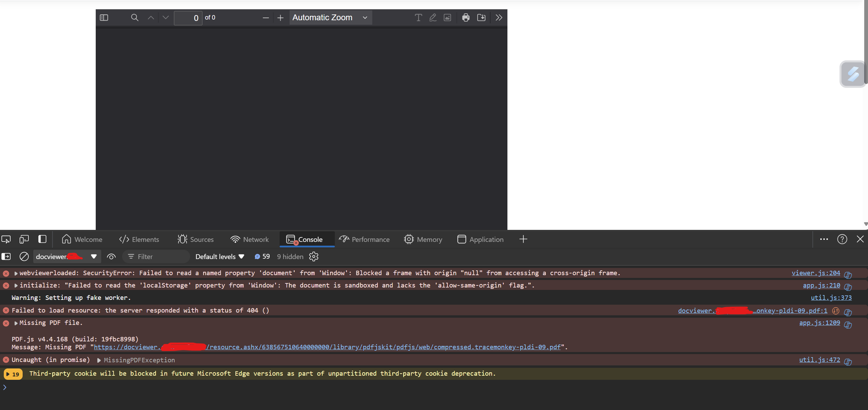
Task: Open the Automatic Zoom dropdown
Action: point(330,17)
